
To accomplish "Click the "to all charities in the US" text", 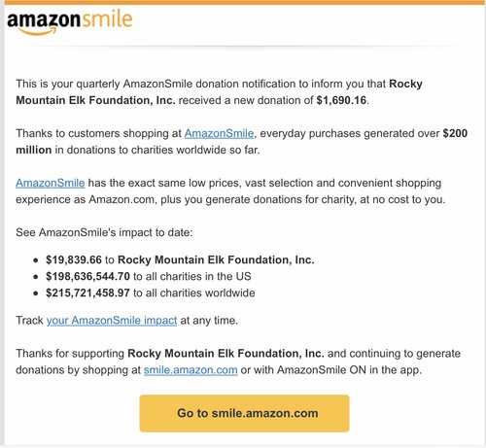I will 192,276.
